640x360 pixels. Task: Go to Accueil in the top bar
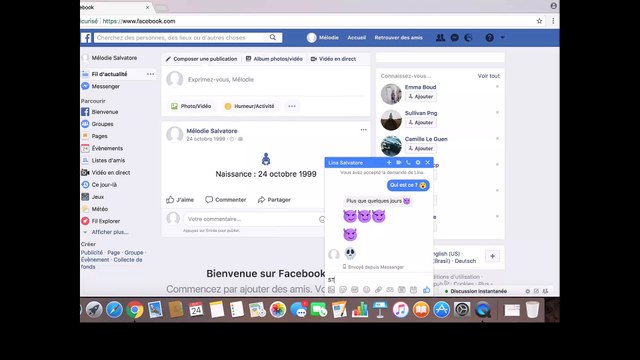357,38
